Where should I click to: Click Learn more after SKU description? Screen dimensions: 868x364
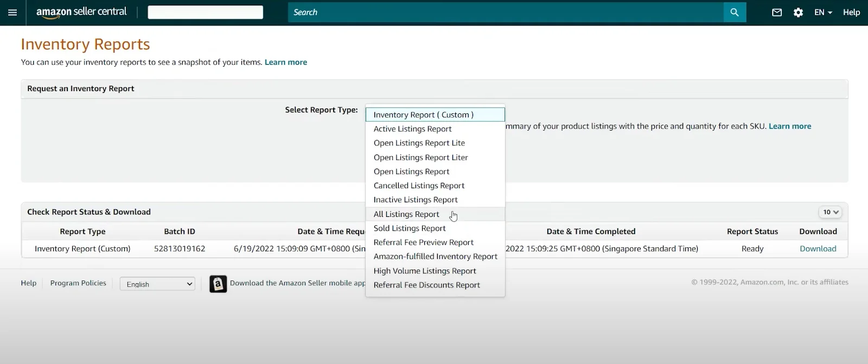click(x=790, y=126)
